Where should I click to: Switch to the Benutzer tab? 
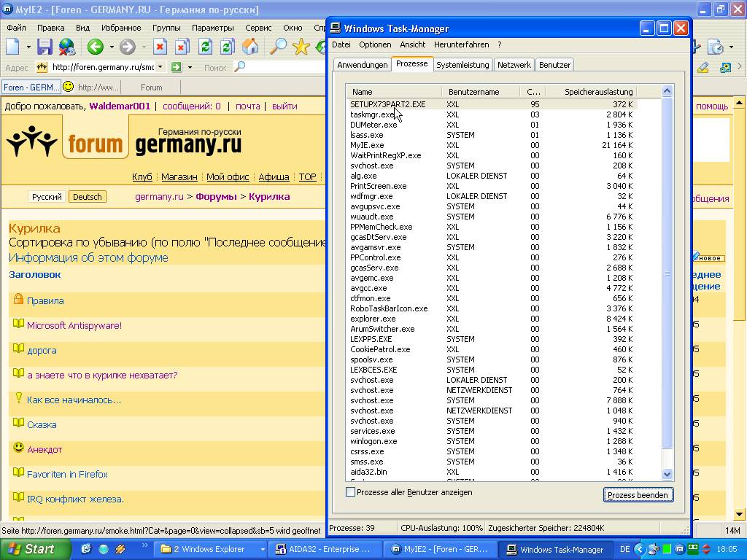point(554,65)
